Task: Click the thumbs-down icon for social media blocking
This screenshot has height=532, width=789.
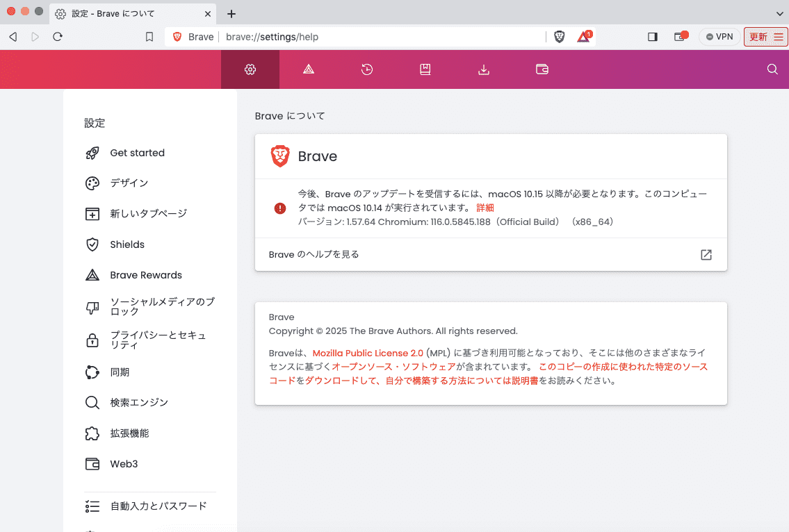Action: tap(92, 307)
